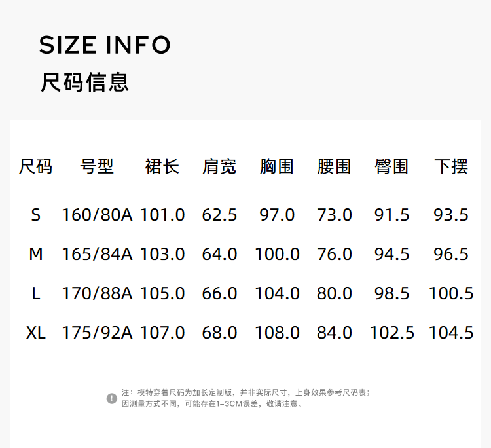This screenshot has height=448, width=491.
Task: Select the 胸围 column header
Action: [277, 166]
